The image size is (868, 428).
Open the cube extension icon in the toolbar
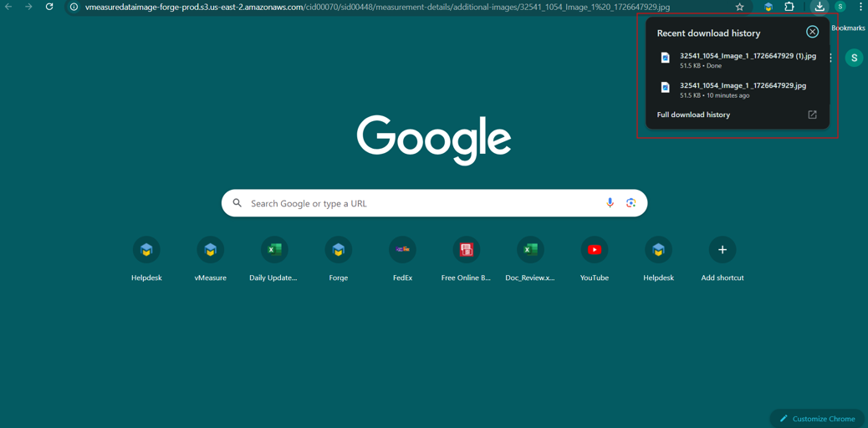coord(768,7)
